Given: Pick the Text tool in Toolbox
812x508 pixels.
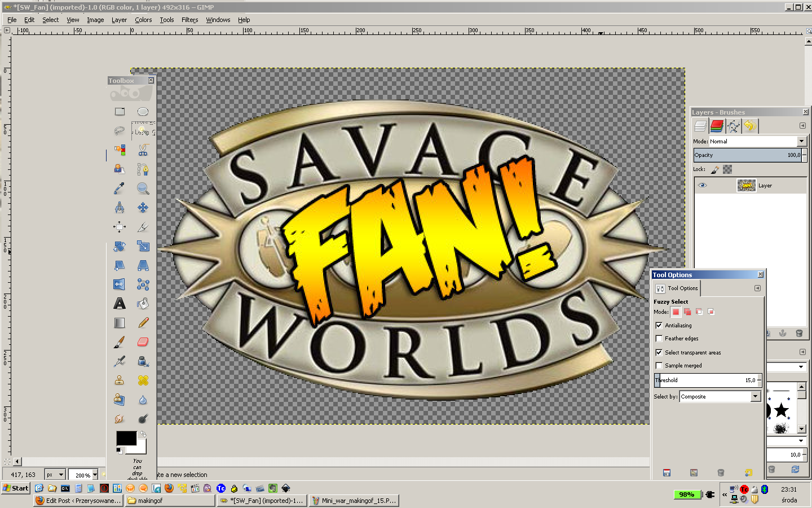Looking at the screenshot, I should pos(120,304).
